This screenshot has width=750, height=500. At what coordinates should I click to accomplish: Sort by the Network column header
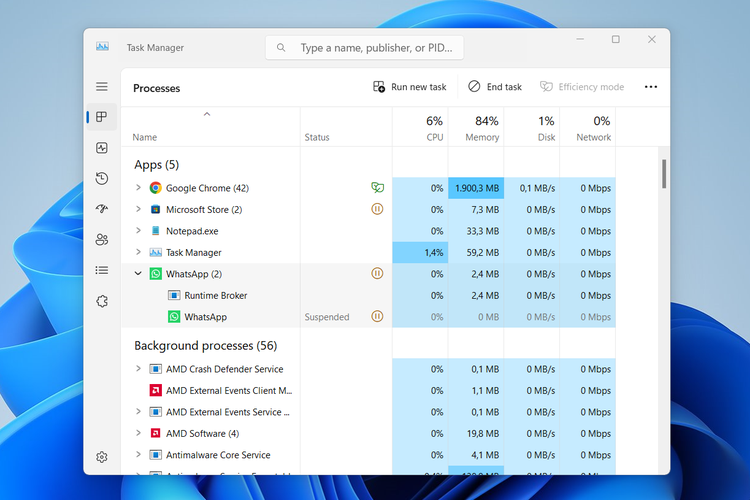tap(588, 127)
